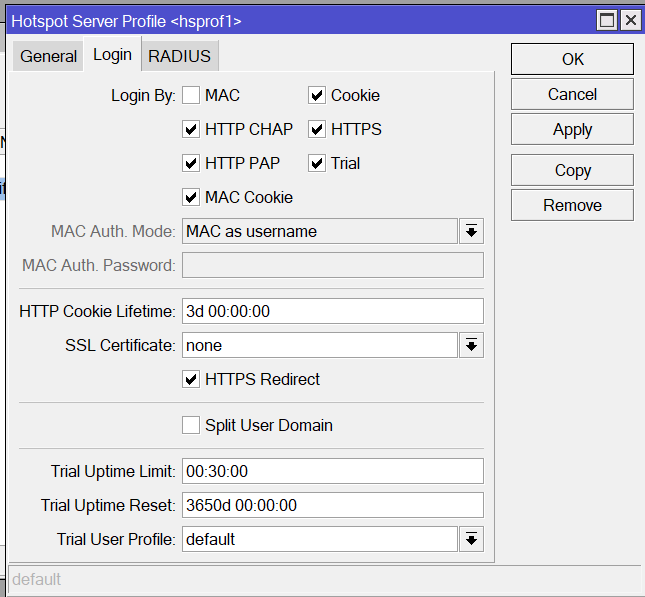Expand the MAC Auth. Mode dropdown
Image resolution: width=645 pixels, height=597 pixels.
click(x=471, y=232)
